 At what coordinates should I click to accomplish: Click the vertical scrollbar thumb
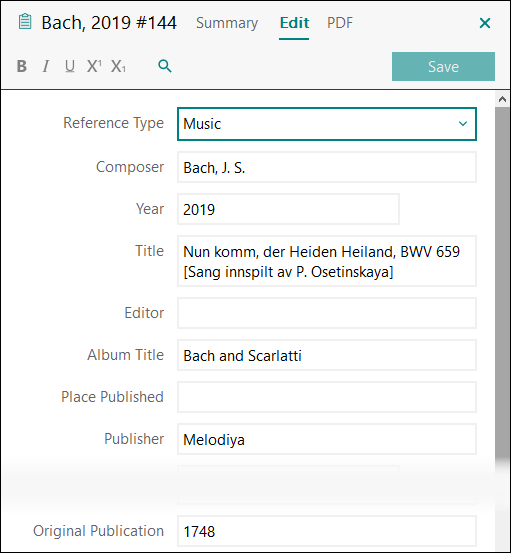502,282
